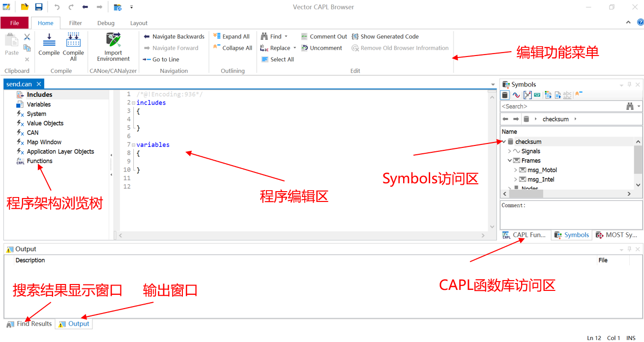644x342 pixels.
Task: Click the Compile All icon
Action: click(x=73, y=40)
